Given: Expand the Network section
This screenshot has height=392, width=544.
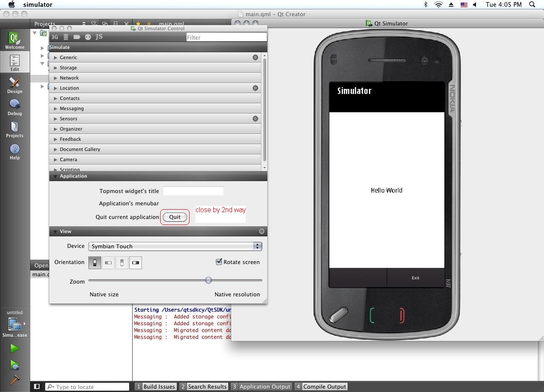Looking at the screenshot, I should (x=155, y=78).
